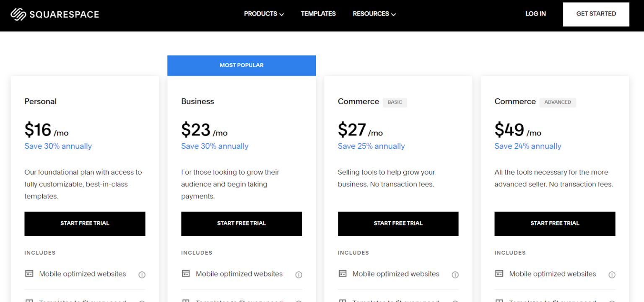Viewport: 644px width, 302px height.
Task: Click the info icon beside Mobile optimized websites on Personal plan
Action: pos(142,275)
